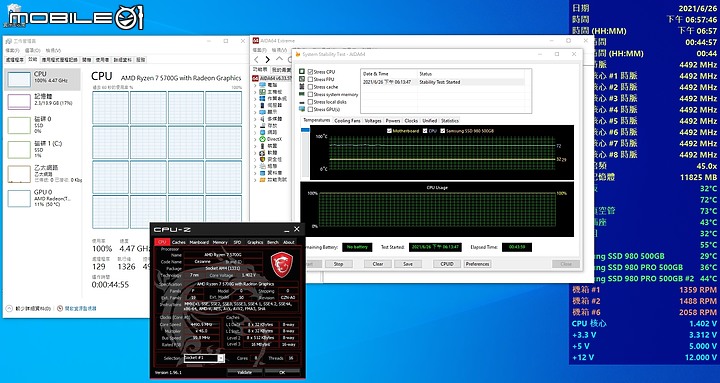720x383 pixels.
Task: Click the Save button in stability test
Action: click(408, 264)
